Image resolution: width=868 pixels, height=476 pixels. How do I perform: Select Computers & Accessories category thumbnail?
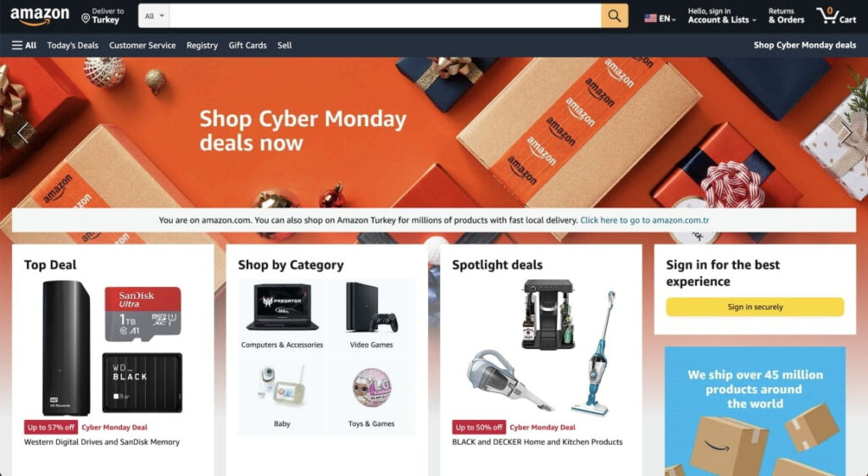(282, 316)
